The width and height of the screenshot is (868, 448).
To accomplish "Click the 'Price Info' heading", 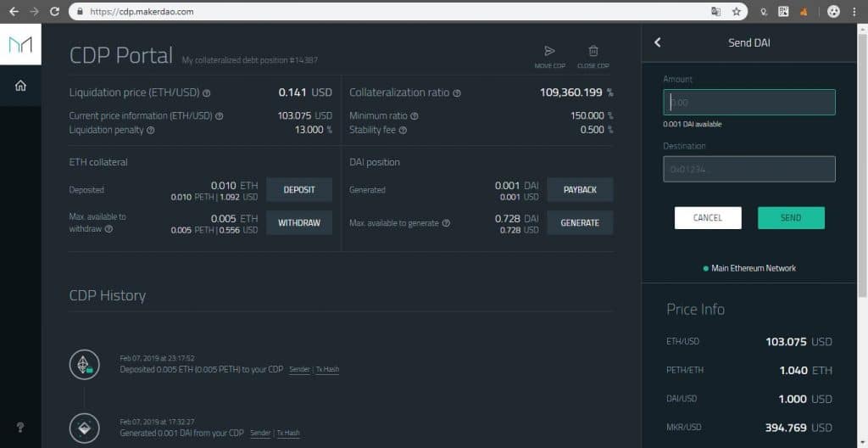I will click(695, 310).
